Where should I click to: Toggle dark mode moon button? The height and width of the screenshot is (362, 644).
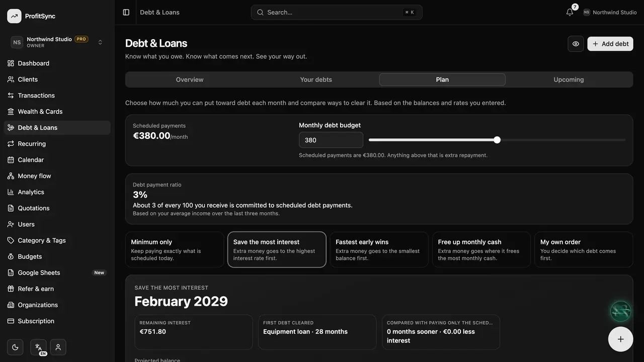point(15,347)
